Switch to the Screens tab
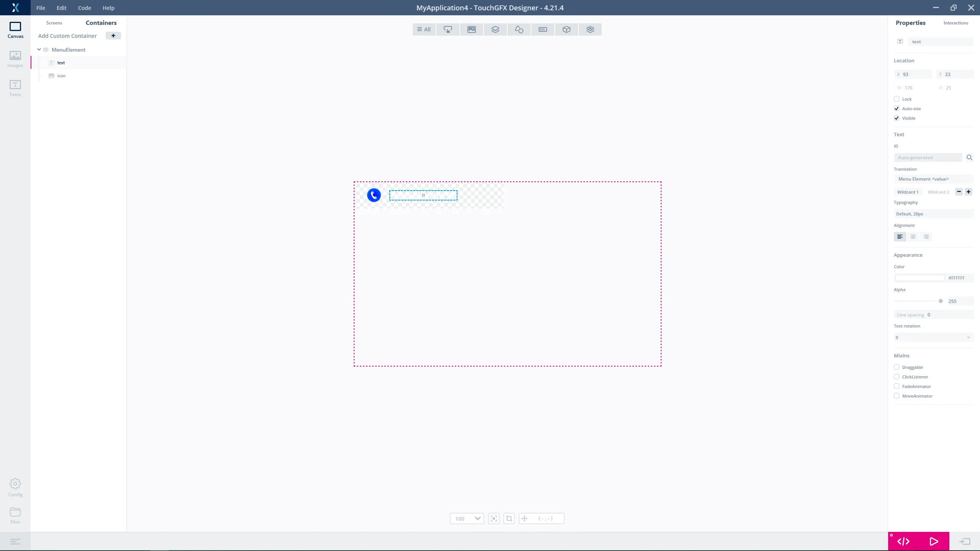The height and width of the screenshot is (551, 980). [x=54, y=23]
